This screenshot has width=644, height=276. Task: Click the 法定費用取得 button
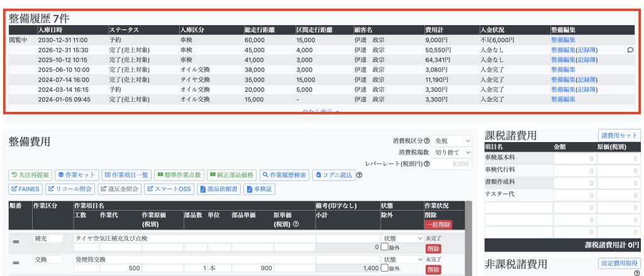click(x=619, y=264)
